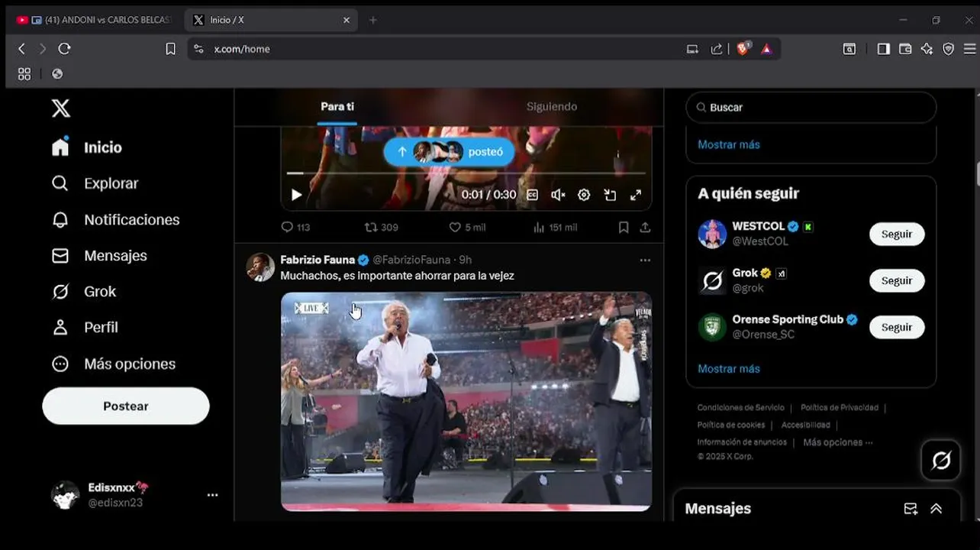Toggle browser sidebar panel

click(x=883, y=49)
